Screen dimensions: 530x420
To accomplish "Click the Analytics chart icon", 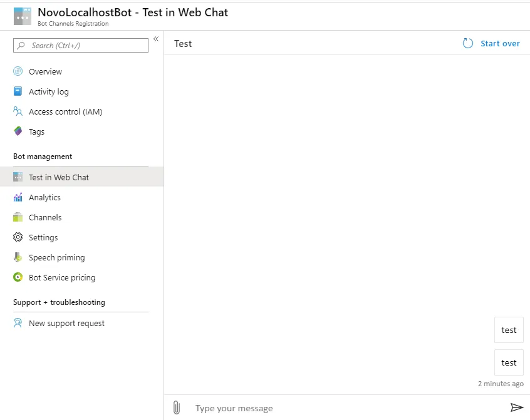I will pyautogui.click(x=18, y=197).
